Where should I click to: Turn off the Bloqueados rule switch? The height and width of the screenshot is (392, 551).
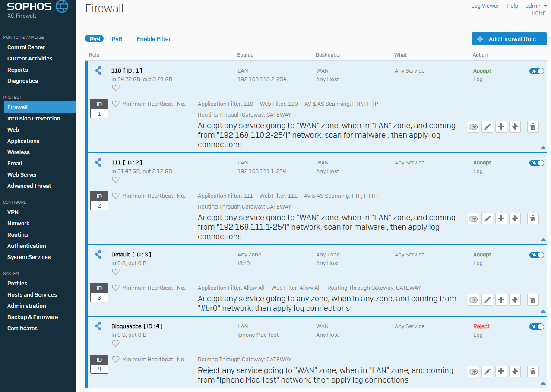click(537, 326)
